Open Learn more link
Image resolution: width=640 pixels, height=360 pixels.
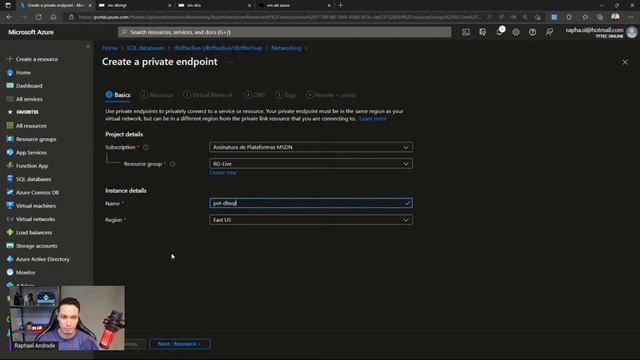click(x=373, y=118)
